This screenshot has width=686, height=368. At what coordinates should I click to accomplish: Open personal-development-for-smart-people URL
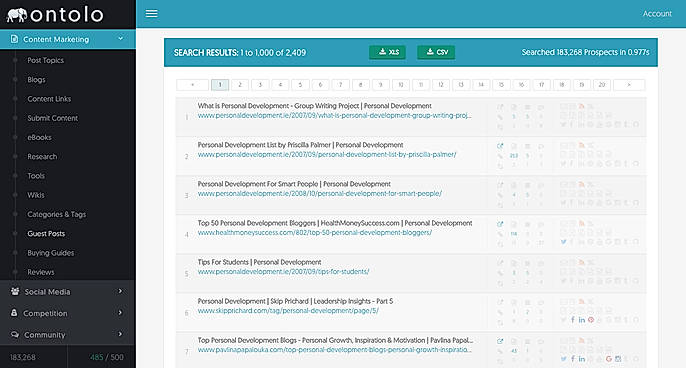point(320,193)
